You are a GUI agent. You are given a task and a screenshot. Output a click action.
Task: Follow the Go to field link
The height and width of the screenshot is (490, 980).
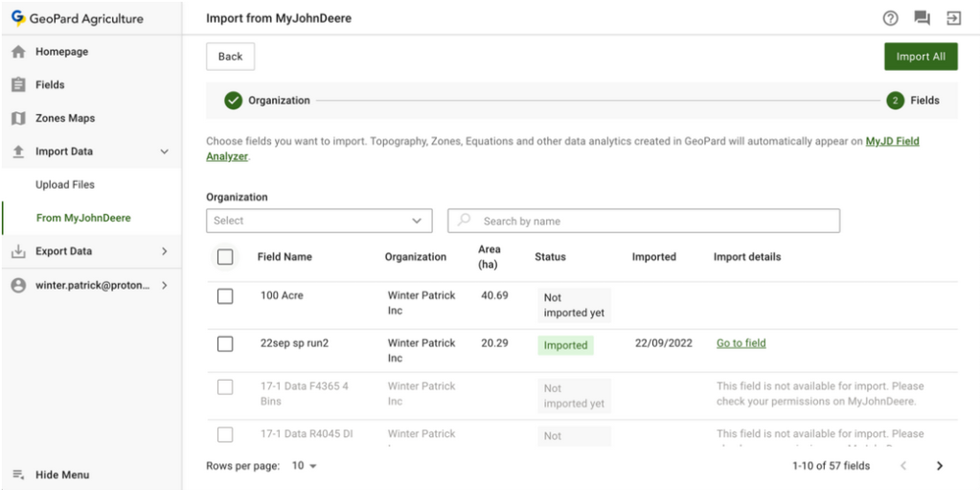tap(741, 343)
